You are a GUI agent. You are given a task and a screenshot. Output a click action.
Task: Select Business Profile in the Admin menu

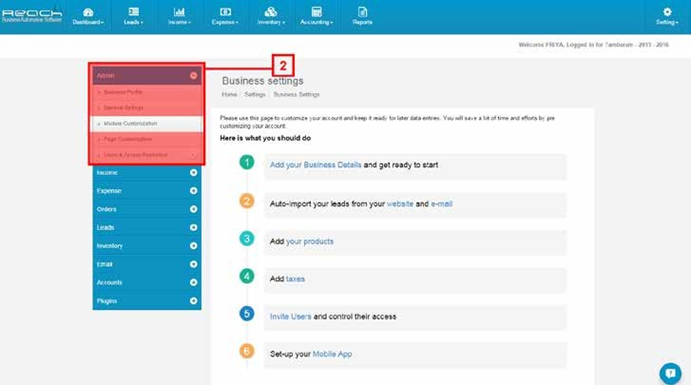pos(123,92)
